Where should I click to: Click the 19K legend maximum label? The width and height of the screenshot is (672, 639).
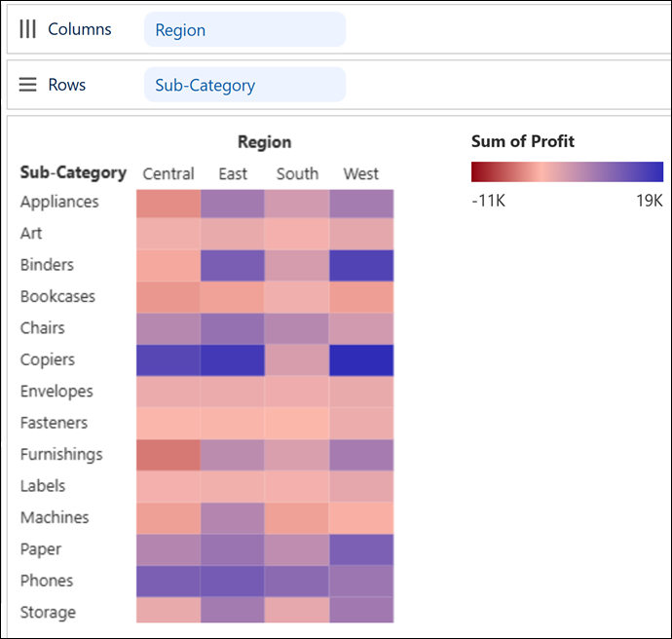[x=650, y=200]
